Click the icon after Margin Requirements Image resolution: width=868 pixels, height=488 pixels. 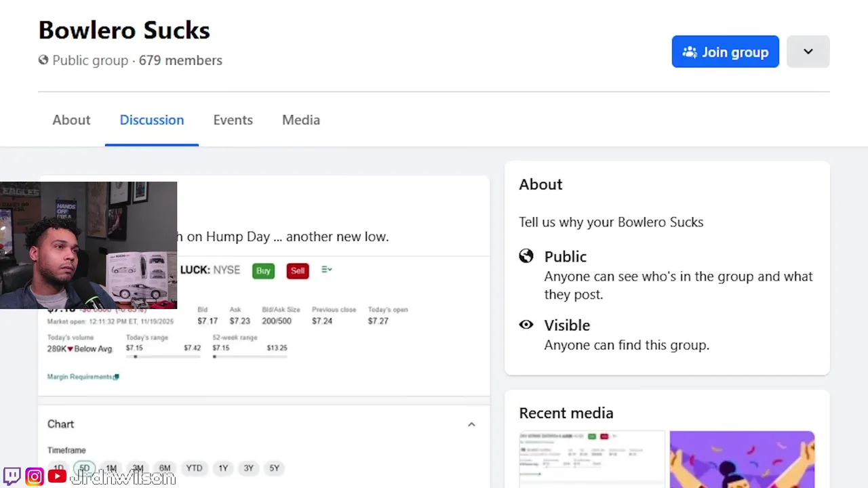117,377
